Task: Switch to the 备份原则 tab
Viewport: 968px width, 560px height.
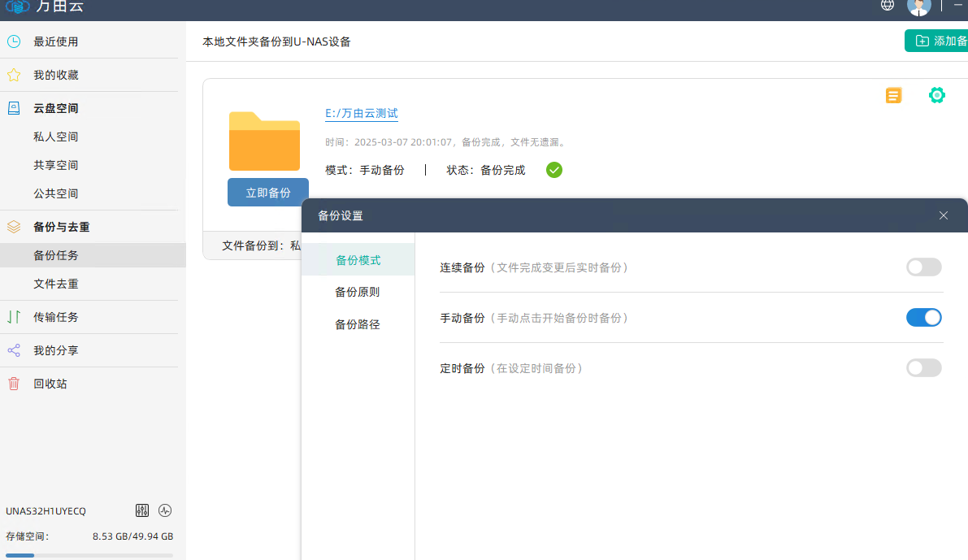Action: pos(358,292)
